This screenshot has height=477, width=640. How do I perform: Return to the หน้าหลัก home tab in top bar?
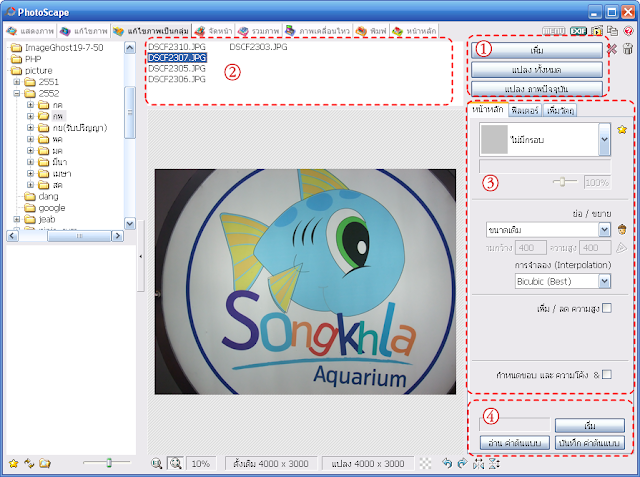[x=414, y=31]
